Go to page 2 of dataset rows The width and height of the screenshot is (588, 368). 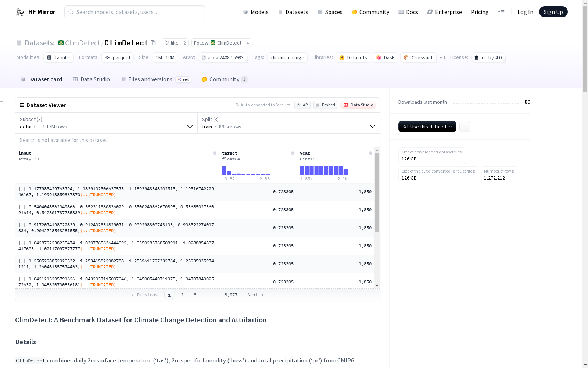click(x=182, y=295)
